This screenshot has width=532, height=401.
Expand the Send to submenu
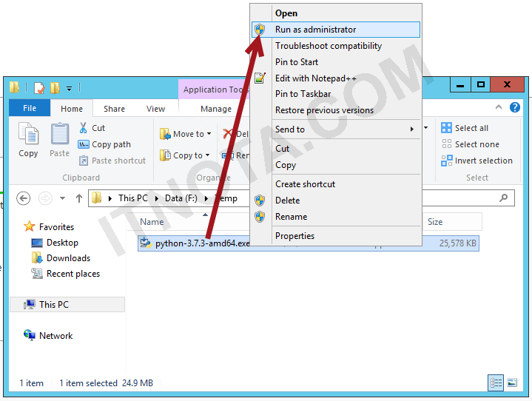pos(336,129)
